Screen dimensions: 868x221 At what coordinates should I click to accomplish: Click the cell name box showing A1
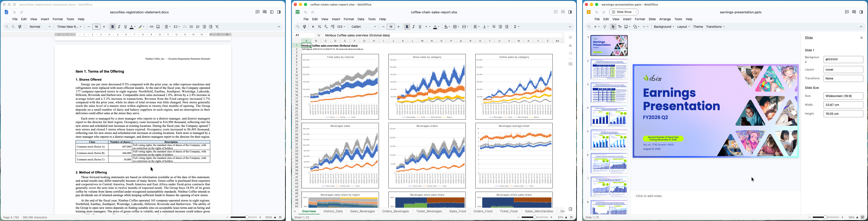pos(304,35)
